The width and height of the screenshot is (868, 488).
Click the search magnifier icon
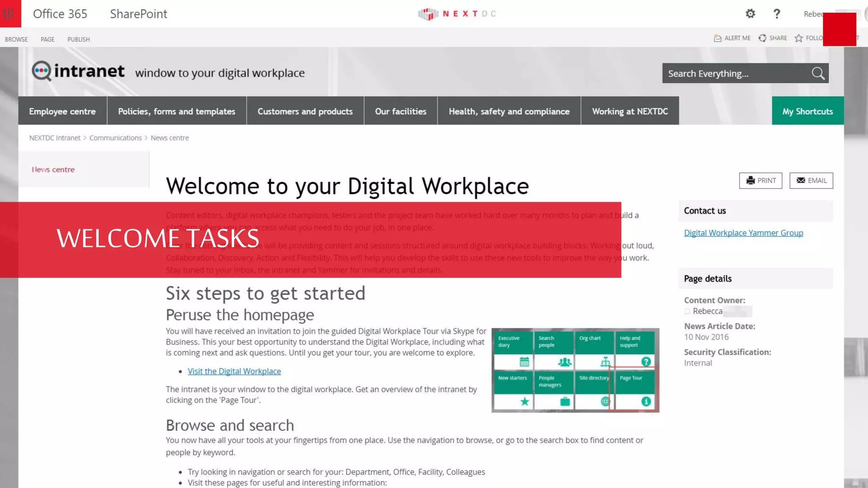[x=818, y=73]
